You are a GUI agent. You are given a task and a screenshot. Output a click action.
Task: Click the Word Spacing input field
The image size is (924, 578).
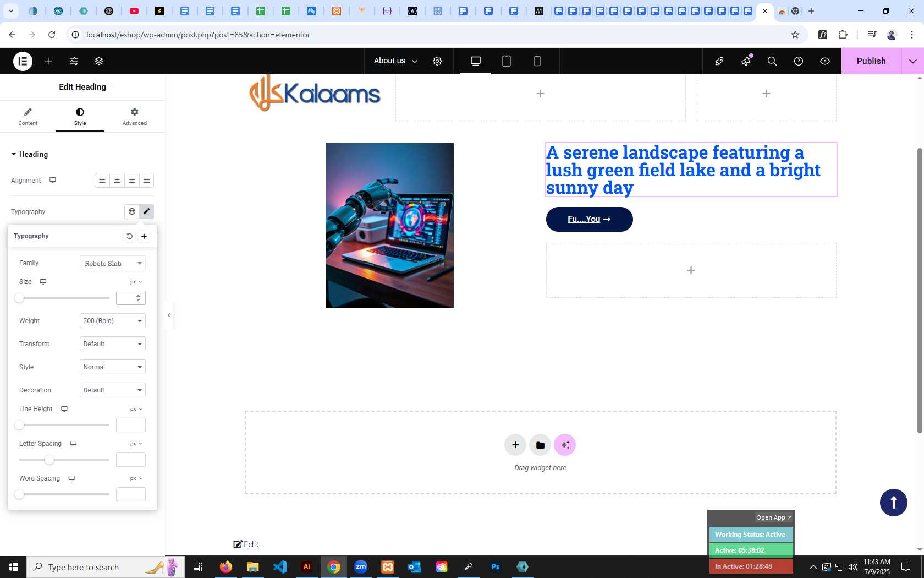point(131,494)
